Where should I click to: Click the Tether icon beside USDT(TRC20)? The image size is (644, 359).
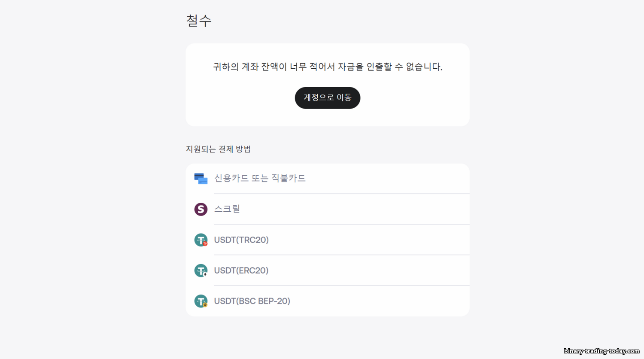(200, 240)
